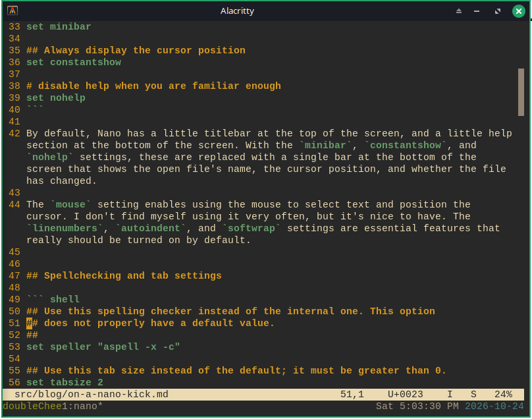Click inline code `linenumbers`
This screenshot has width=532, height=419.
[x=65, y=228]
